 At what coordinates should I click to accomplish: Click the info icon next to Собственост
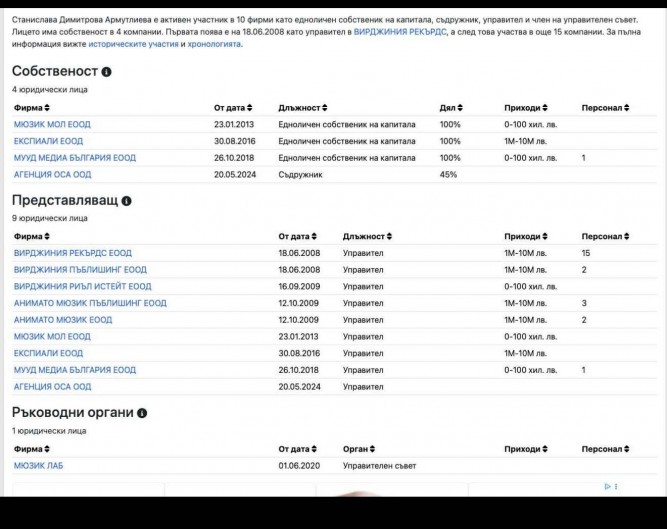click(107, 72)
